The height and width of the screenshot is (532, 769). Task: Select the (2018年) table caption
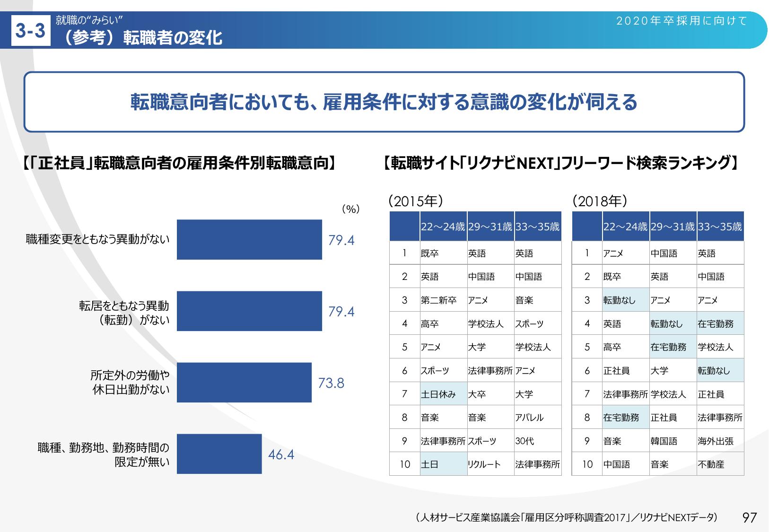click(599, 201)
